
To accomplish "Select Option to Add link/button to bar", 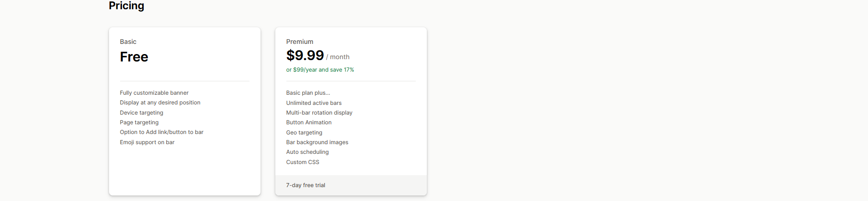I will pos(161,132).
